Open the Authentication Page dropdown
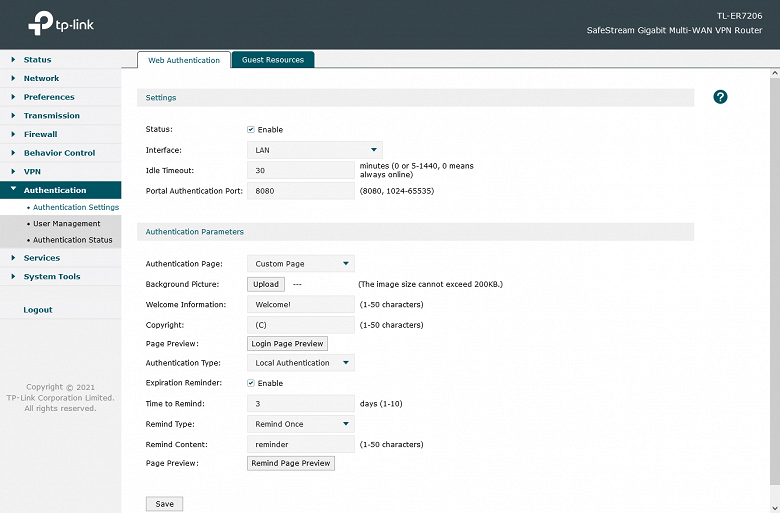Screen dimensions: 780x513 pos(300,264)
